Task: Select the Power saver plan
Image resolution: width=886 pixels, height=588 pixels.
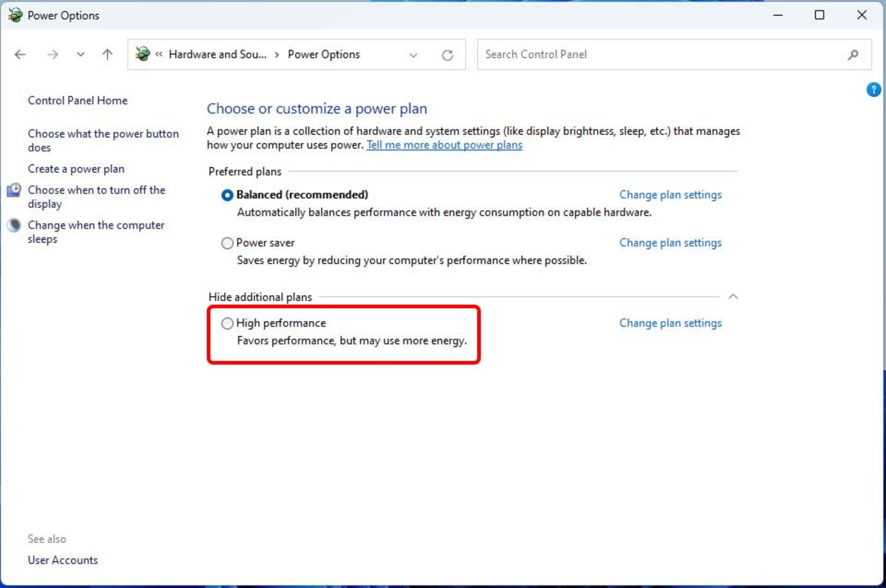Action: [x=227, y=243]
